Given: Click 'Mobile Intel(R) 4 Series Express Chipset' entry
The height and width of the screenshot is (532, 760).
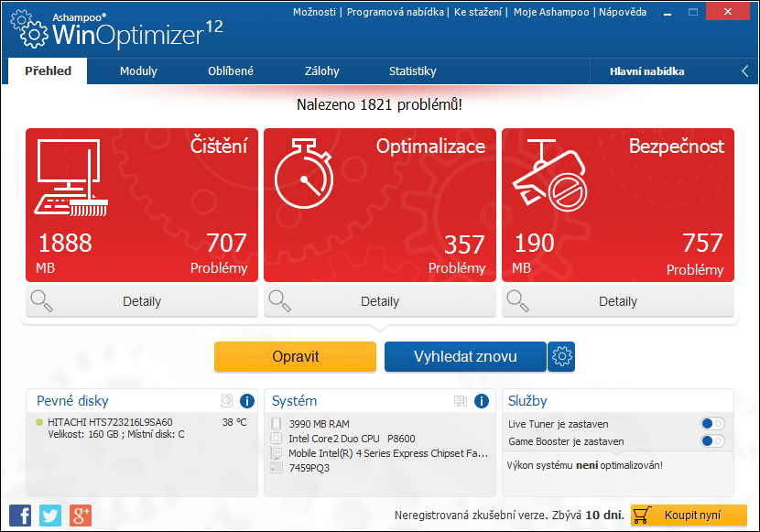Looking at the screenshot, I should pyautogui.click(x=388, y=453).
